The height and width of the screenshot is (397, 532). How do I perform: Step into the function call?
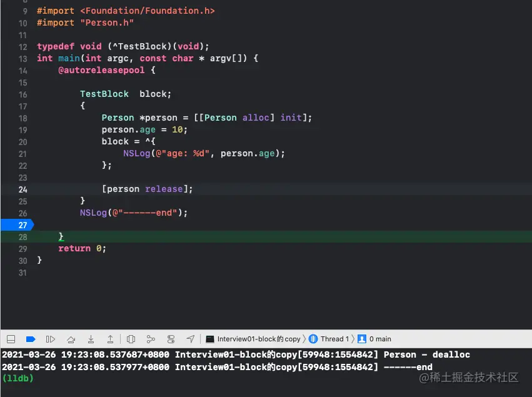(91, 339)
